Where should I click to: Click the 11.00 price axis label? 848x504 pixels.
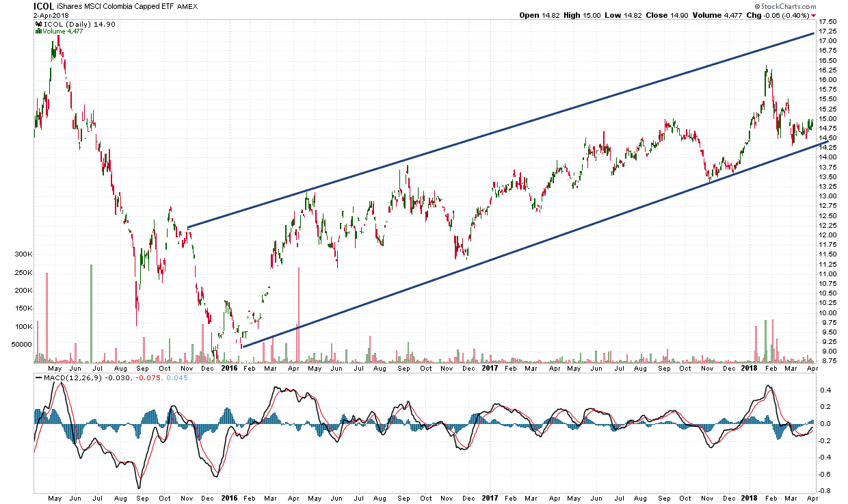[x=827, y=274]
